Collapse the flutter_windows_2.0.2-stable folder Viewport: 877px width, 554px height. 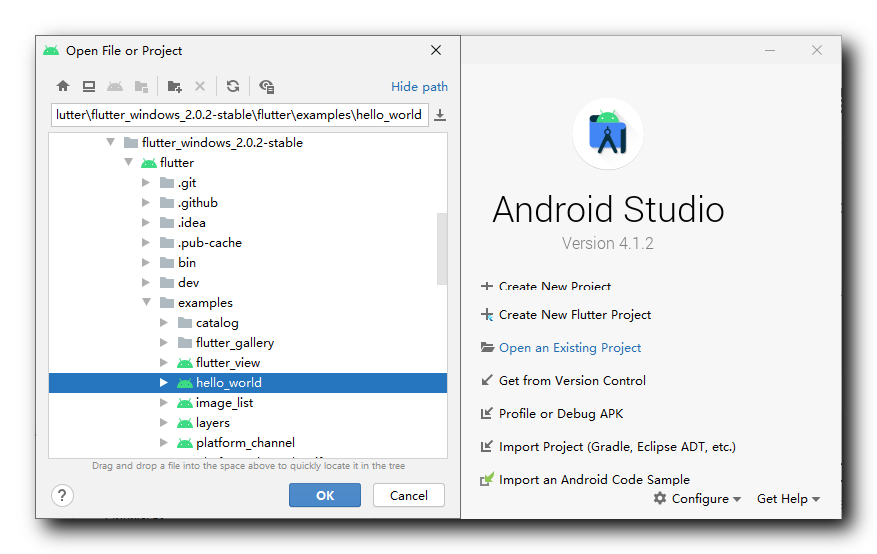[x=111, y=142]
